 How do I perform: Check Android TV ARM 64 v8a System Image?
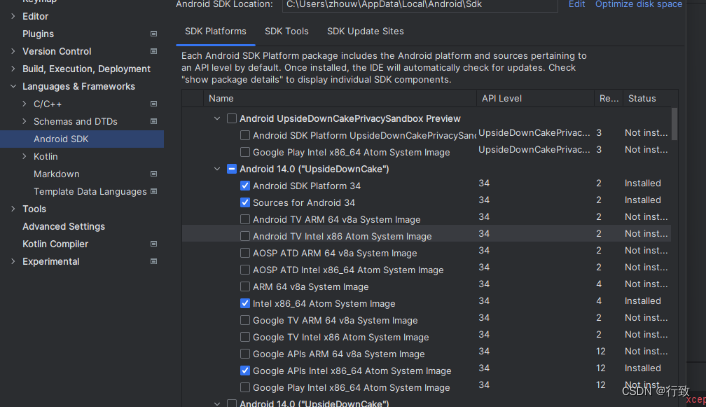245,219
